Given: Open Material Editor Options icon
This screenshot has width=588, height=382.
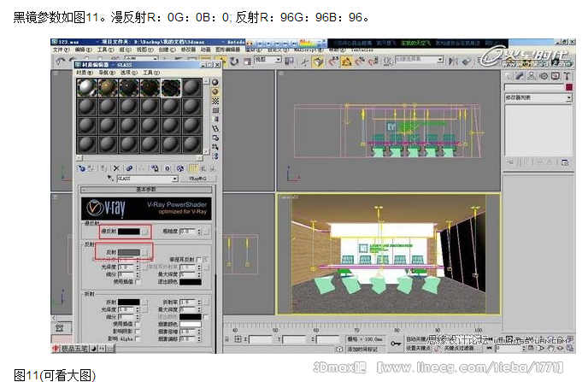Looking at the screenshot, I should pyautogui.click(x=215, y=138).
